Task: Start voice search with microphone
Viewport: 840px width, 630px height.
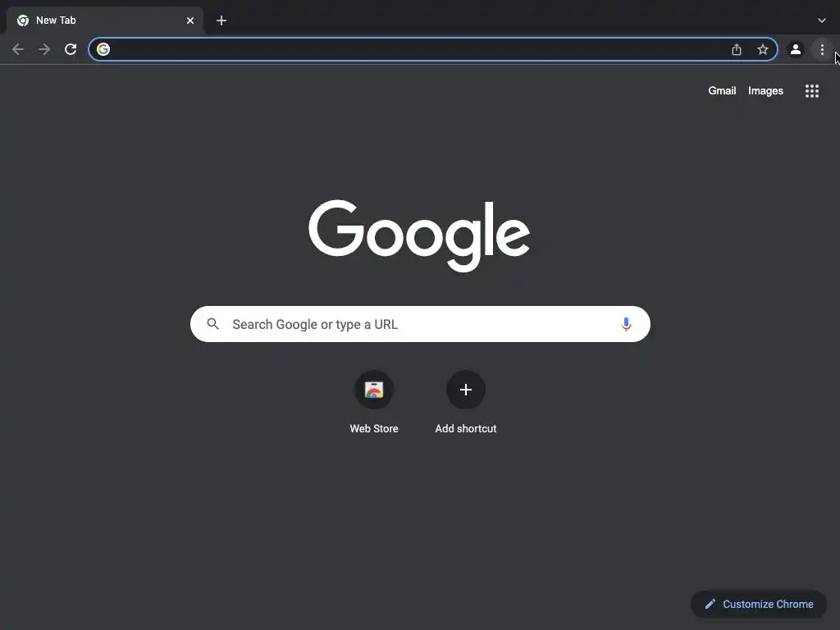Action: coord(626,324)
